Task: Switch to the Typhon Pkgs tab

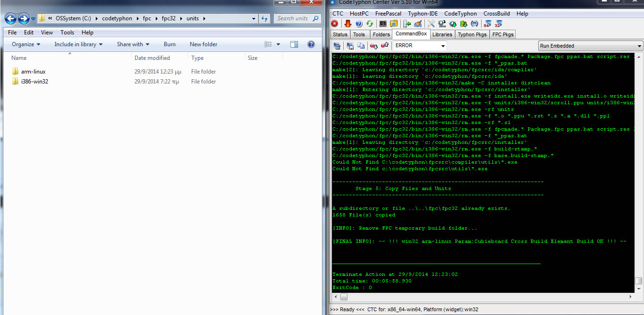Action: 472,34
